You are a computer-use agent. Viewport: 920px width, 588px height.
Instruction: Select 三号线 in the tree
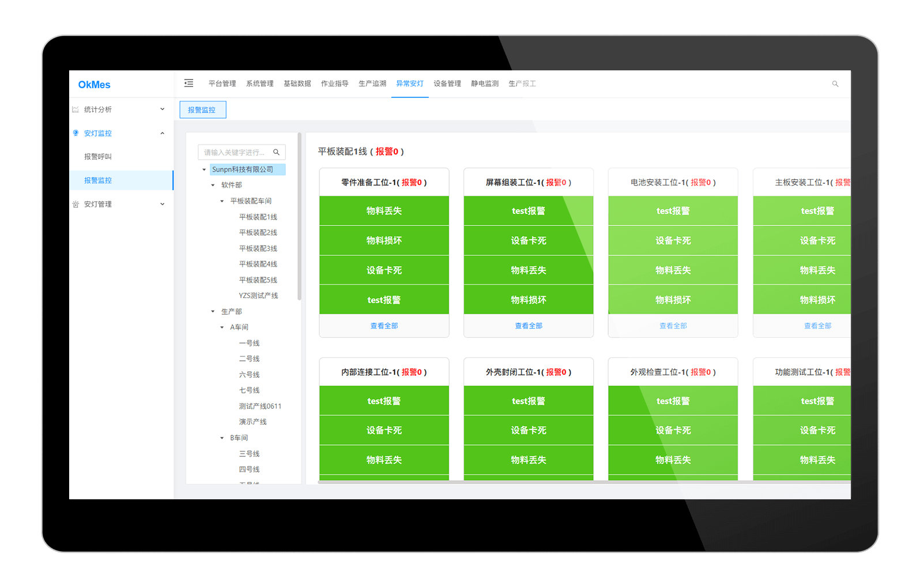249,454
